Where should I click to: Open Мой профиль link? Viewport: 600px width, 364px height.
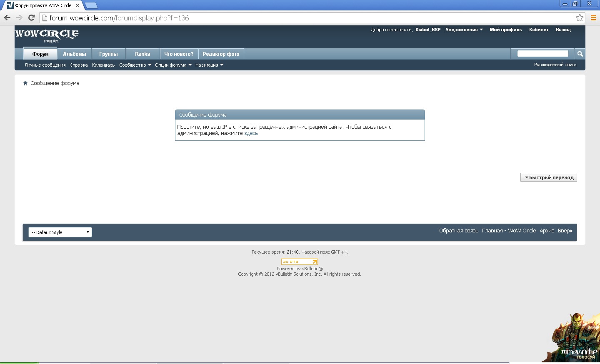(x=505, y=30)
